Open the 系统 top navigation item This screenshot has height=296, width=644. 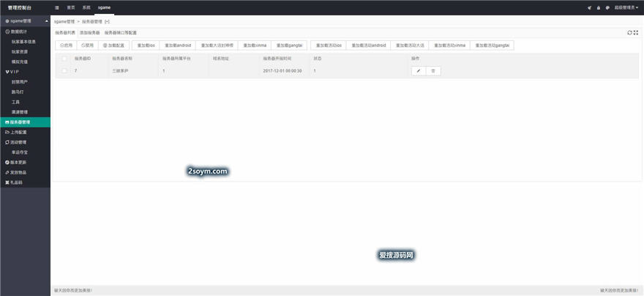86,7
